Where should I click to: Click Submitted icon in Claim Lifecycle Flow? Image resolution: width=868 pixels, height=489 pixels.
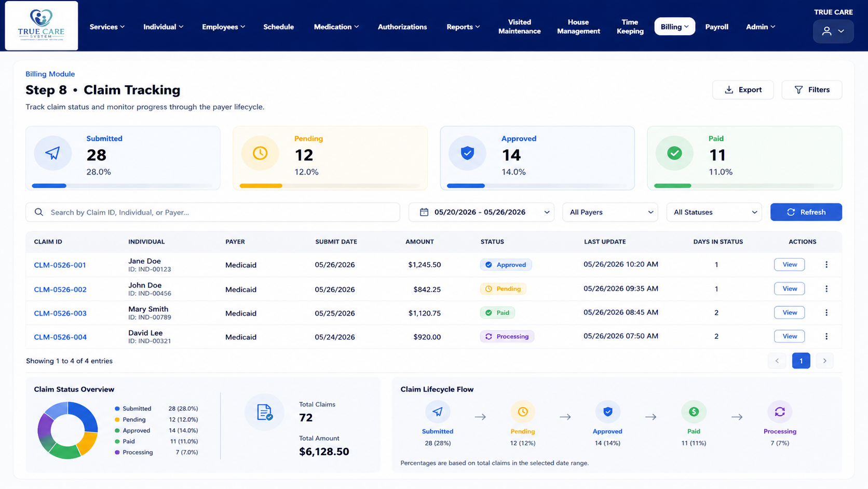coord(438,412)
